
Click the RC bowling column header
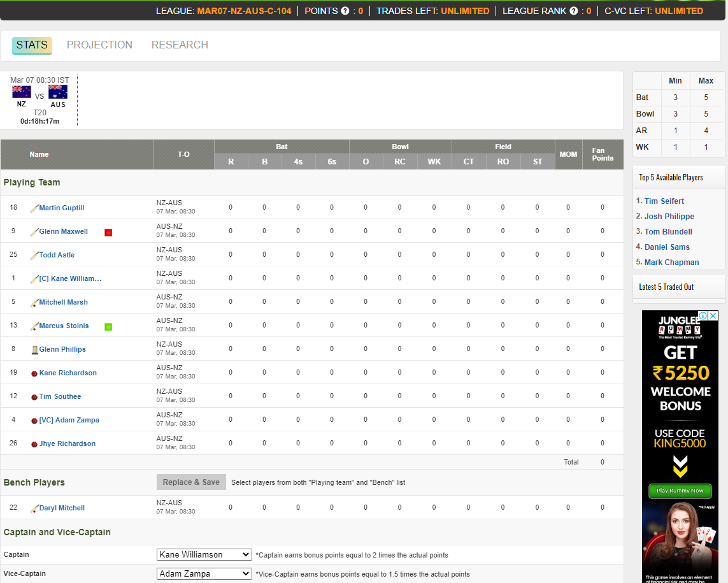(x=400, y=162)
